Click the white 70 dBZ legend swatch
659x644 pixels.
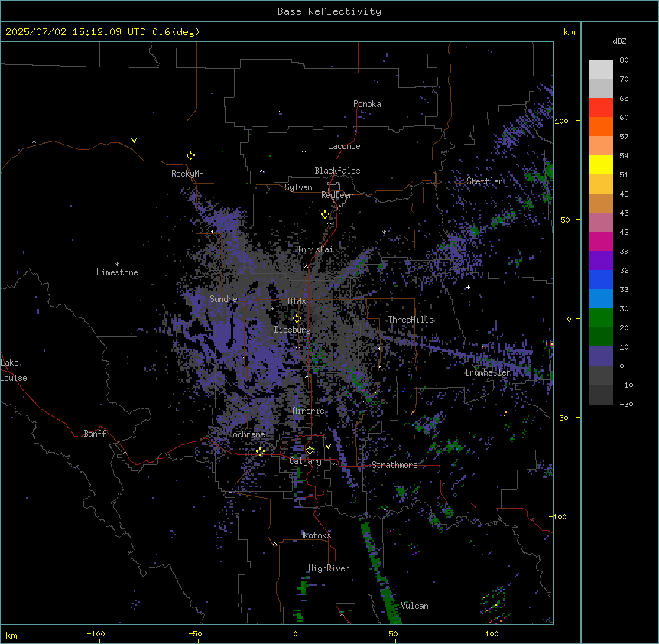[x=601, y=70]
